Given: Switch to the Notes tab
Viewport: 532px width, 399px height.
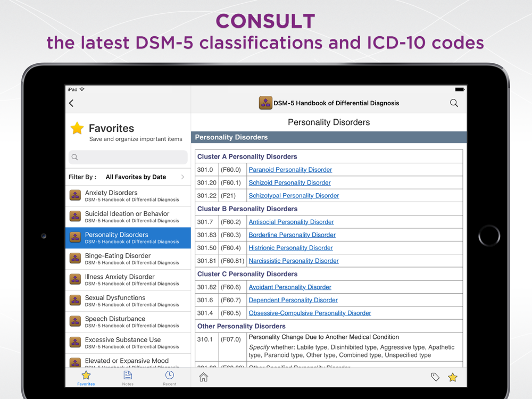Looking at the screenshot, I should click(128, 378).
